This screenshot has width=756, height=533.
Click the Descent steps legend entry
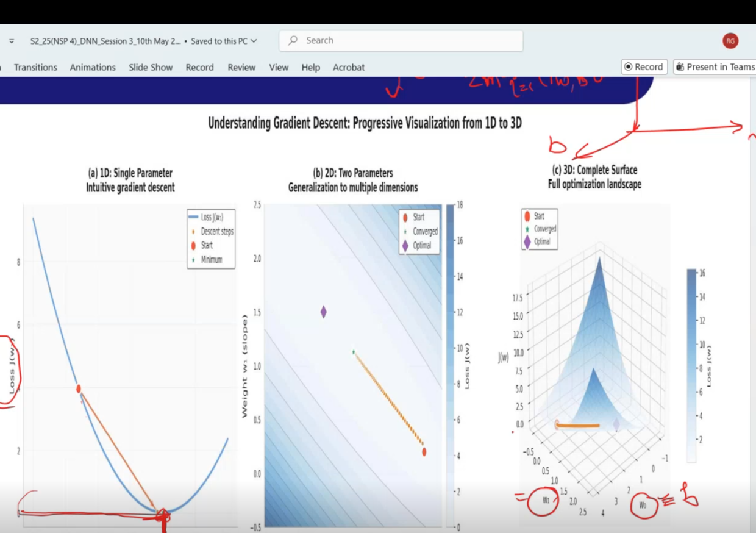coord(211,231)
